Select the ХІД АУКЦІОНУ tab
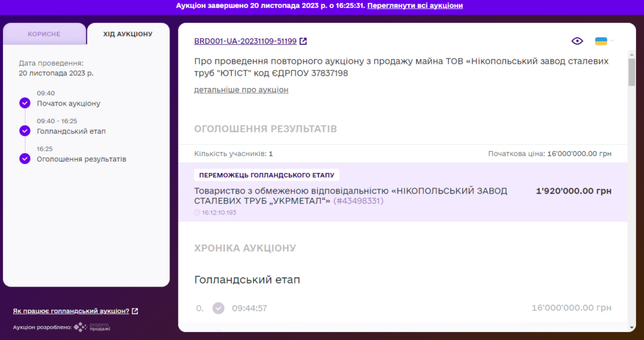The image size is (644, 340). 128,34
